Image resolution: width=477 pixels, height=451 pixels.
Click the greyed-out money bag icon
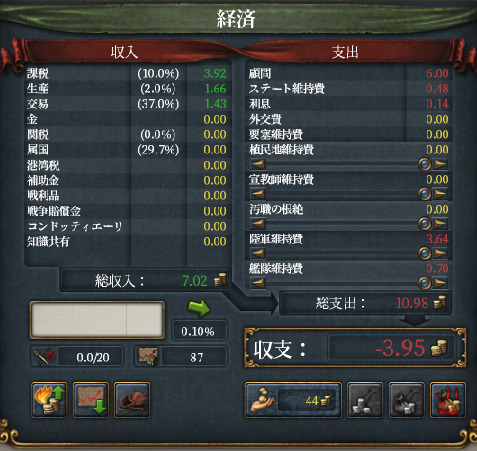pos(406,400)
